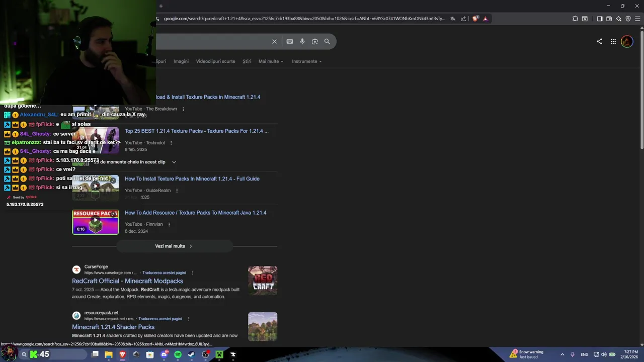Open Install Texture Packs in Minecraft 1.21.4 link
644x362 pixels.
coord(208,97)
